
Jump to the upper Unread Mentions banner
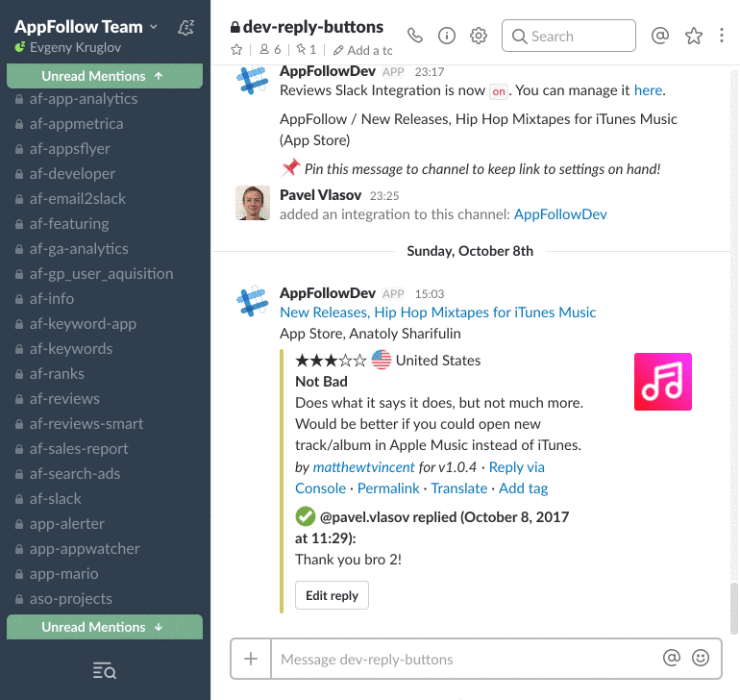click(x=104, y=76)
